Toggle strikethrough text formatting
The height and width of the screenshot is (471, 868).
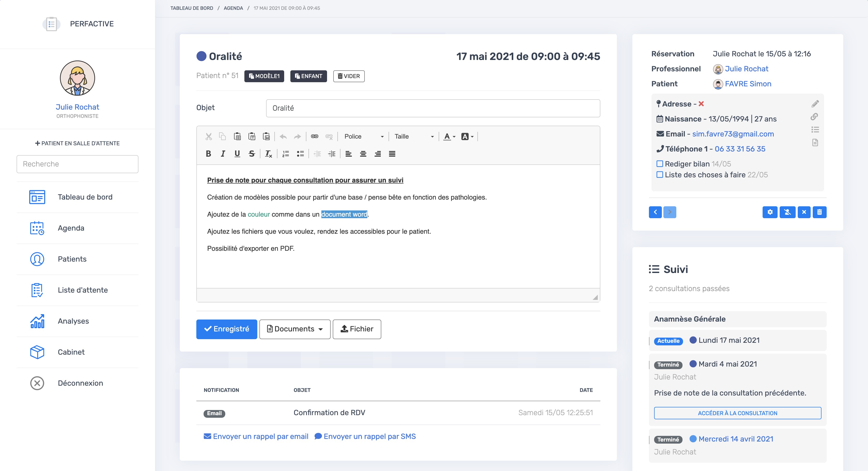tap(251, 154)
